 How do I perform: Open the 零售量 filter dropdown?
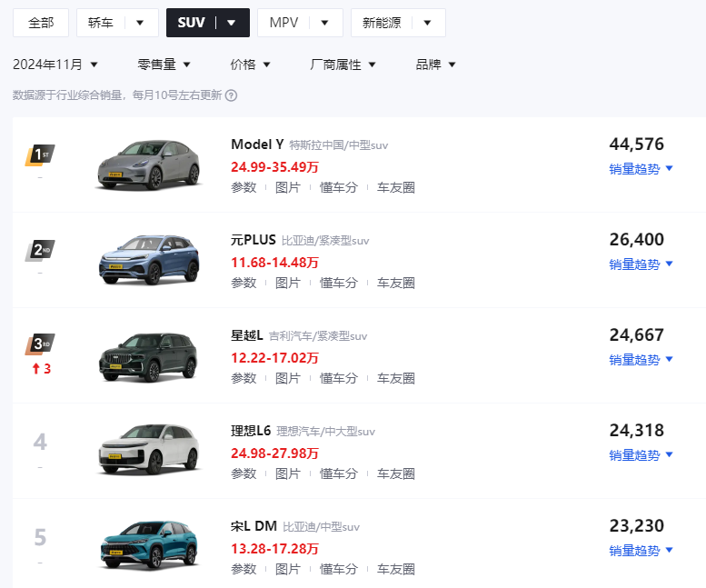(164, 65)
